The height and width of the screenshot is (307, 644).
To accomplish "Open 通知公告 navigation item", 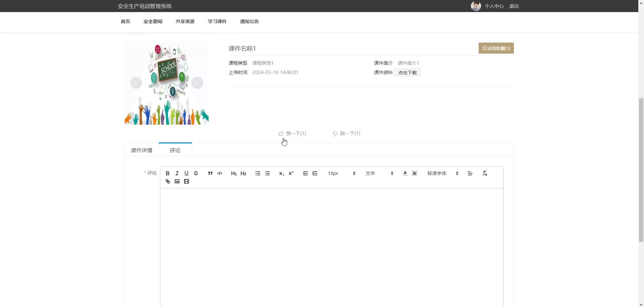I will pos(250,21).
